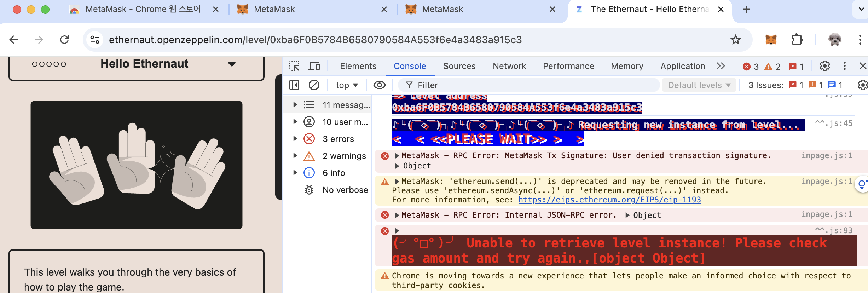Open the Chrome profile avatar
Viewport: 868px width, 293px height.
point(835,40)
